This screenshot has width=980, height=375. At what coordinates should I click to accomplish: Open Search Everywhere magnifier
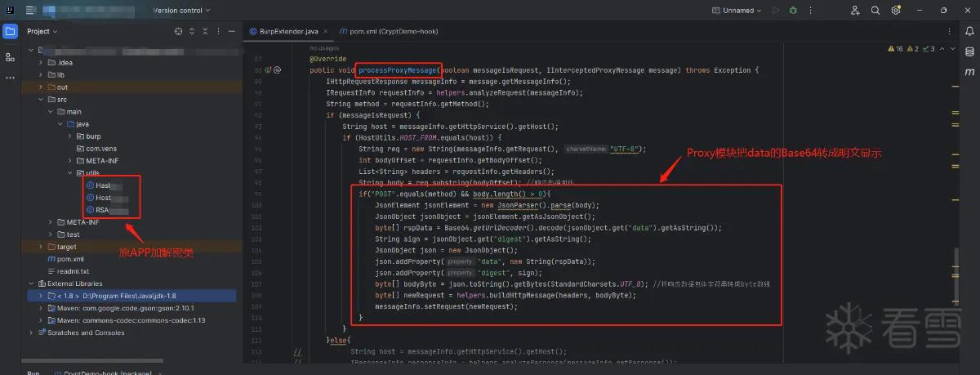[875, 11]
